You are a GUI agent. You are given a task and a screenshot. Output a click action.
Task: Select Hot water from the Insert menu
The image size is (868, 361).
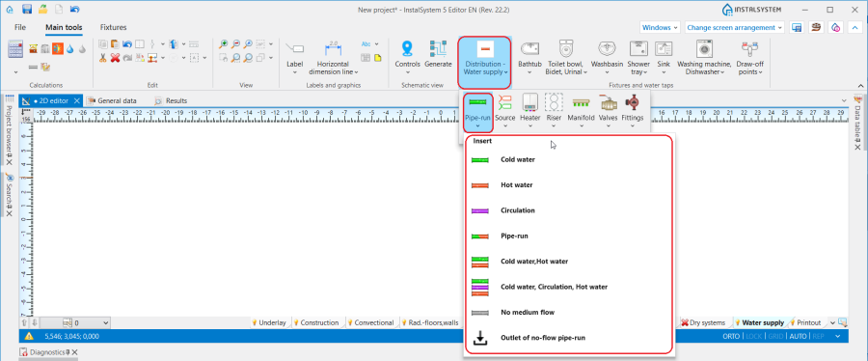(x=569, y=185)
